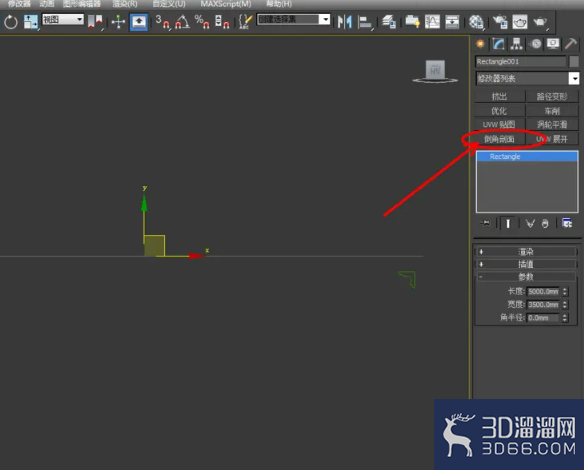Open Render Setup

point(500,22)
